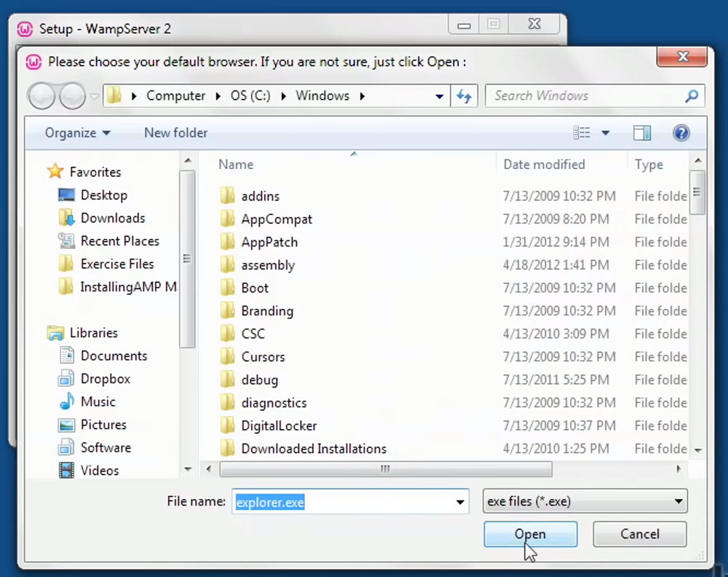Image resolution: width=728 pixels, height=577 pixels.
Task: Click the file list vertical scrollbar thumb
Action: click(697, 192)
